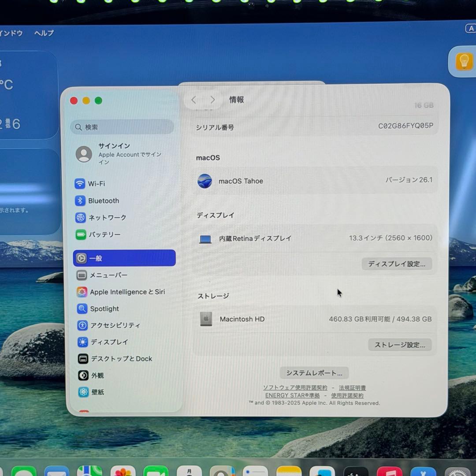Click the back navigation chevron
This screenshot has height=476, width=476.
193,100
